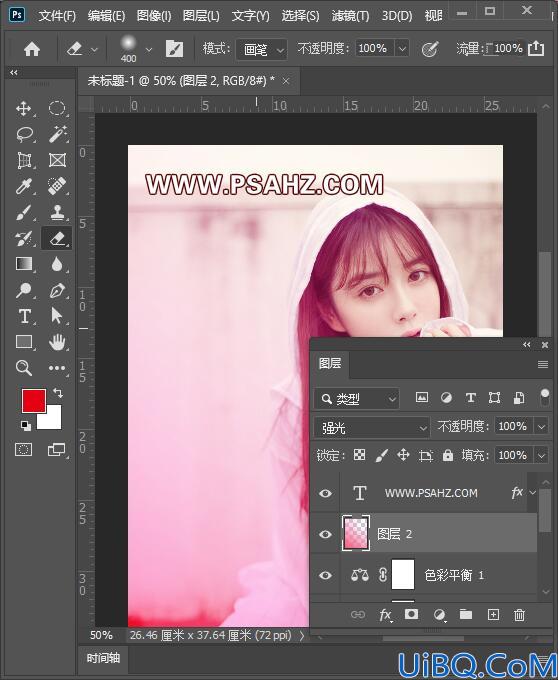Select the Spot Healing Brush tool
Screen dimensions: 558x680
point(57,186)
